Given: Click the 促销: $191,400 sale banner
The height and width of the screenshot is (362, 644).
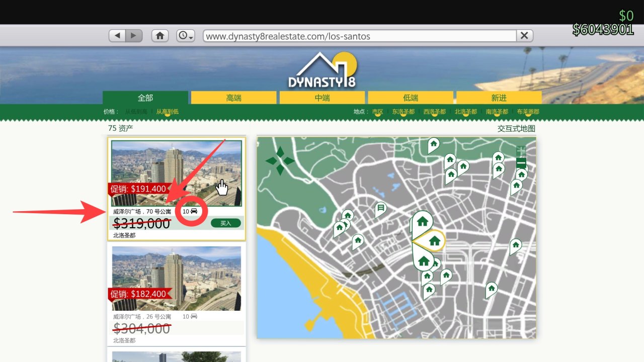Looking at the screenshot, I should coord(139,189).
